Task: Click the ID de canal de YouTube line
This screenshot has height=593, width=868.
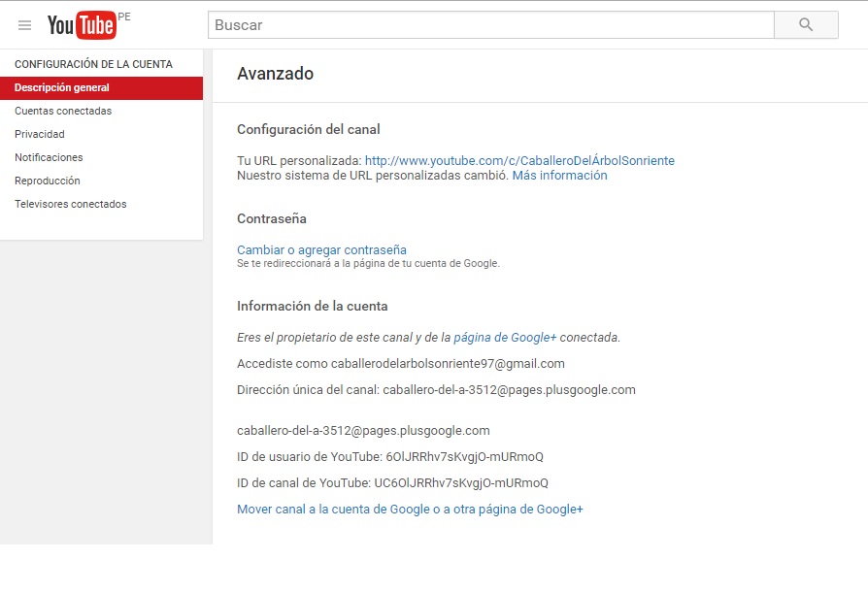Action: pyautogui.click(x=392, y=483)
